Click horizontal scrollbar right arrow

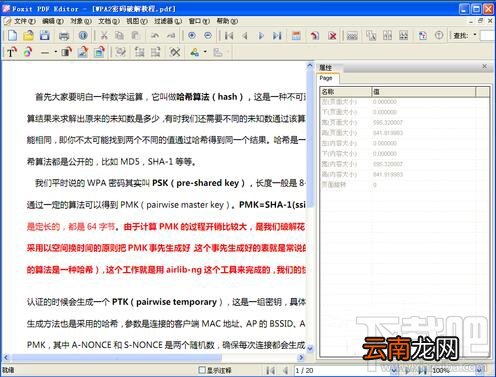[x=301, y=358]
